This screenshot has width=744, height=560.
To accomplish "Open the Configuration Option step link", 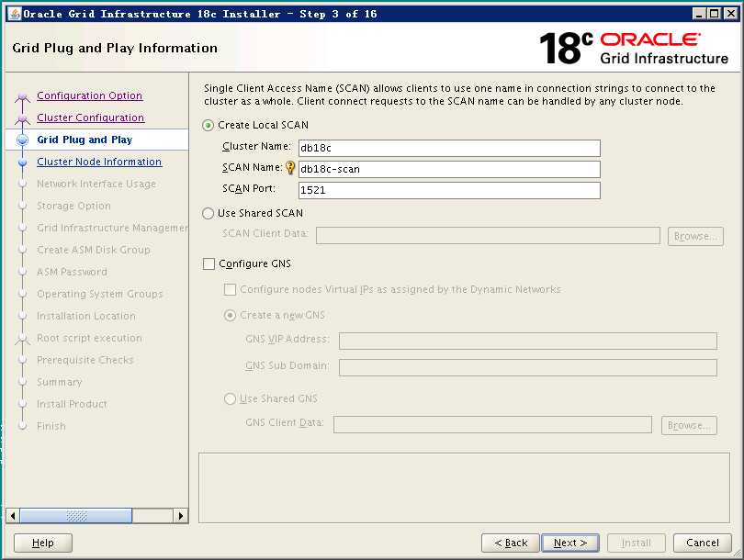I will [x=90, y=95].
